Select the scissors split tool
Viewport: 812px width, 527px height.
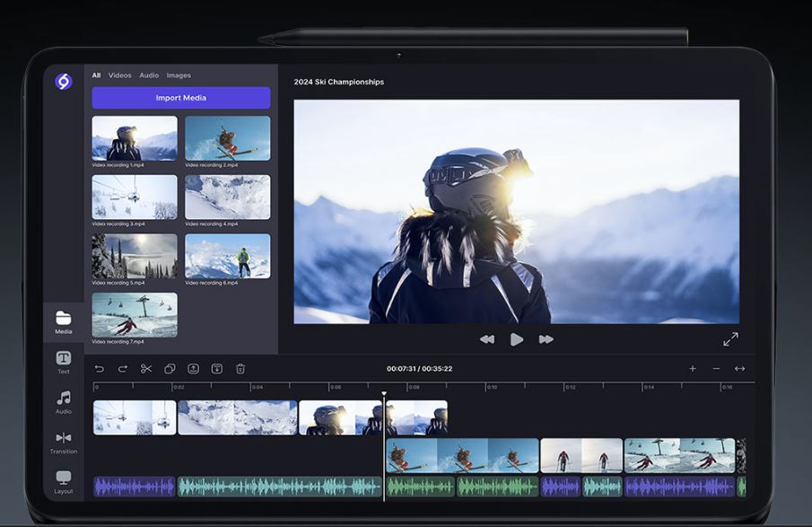(146, 368)
